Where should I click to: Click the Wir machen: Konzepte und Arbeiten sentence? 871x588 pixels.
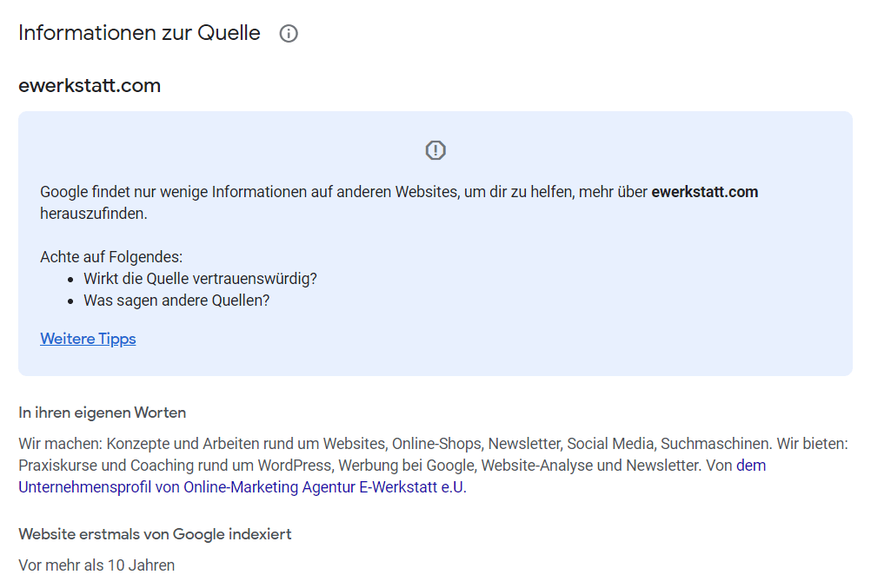tap(395, 444)
